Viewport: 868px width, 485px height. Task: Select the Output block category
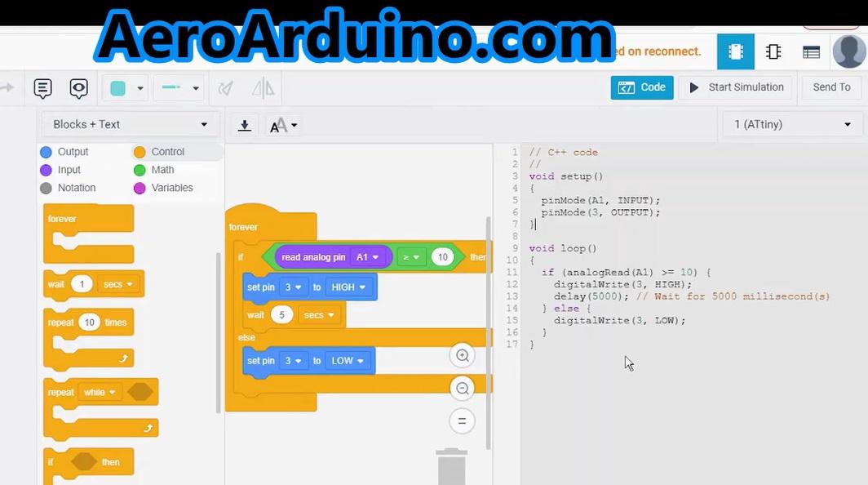click(x=64, y=152)
